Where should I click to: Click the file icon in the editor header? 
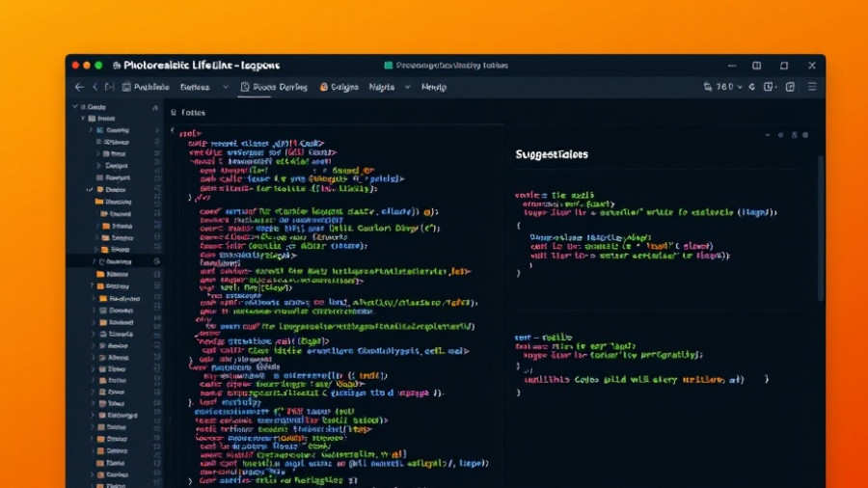(174, 113)
